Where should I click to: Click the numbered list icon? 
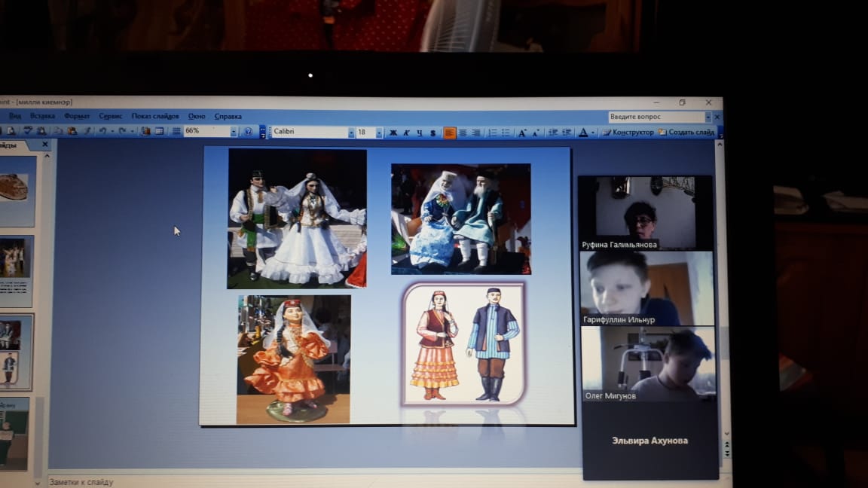tap(492, 133)
